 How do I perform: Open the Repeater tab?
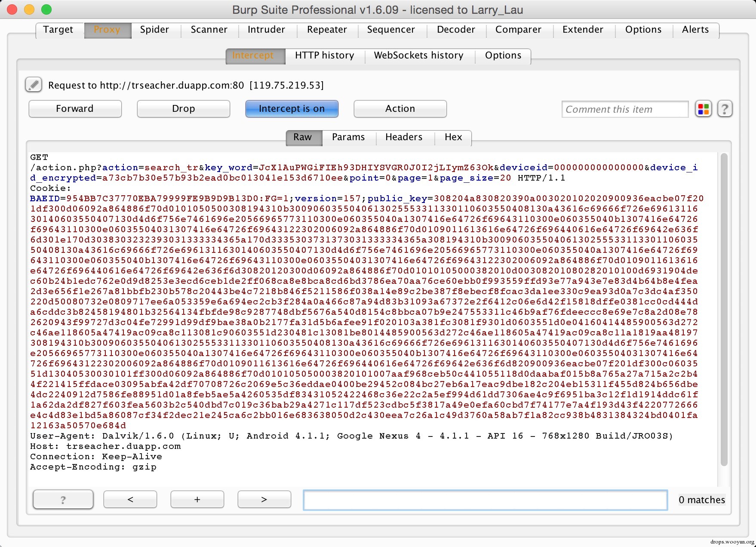click(327, 30)
